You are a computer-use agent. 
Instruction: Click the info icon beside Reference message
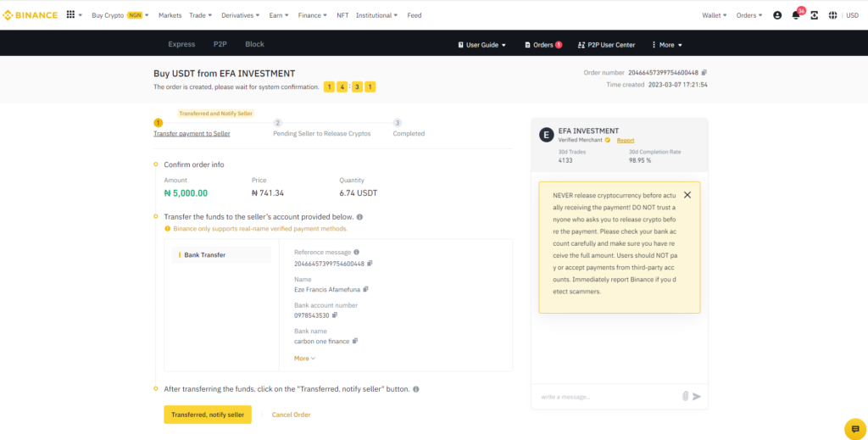357,253
